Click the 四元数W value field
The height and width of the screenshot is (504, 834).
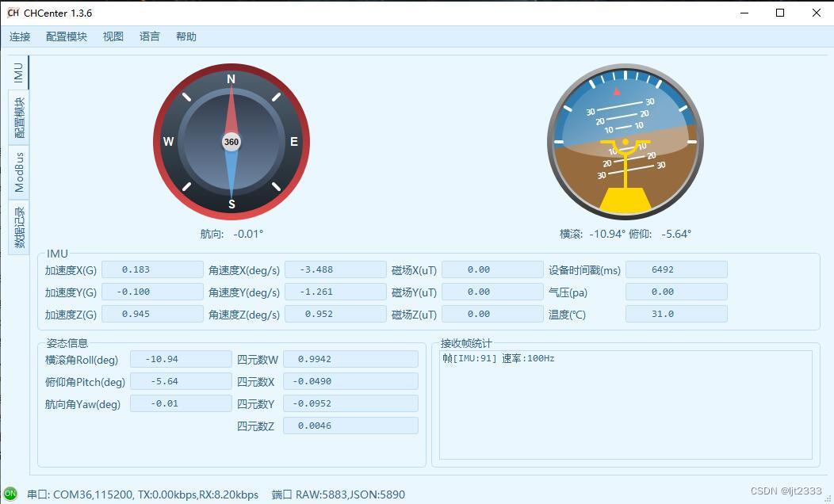[x=350, y=359]
